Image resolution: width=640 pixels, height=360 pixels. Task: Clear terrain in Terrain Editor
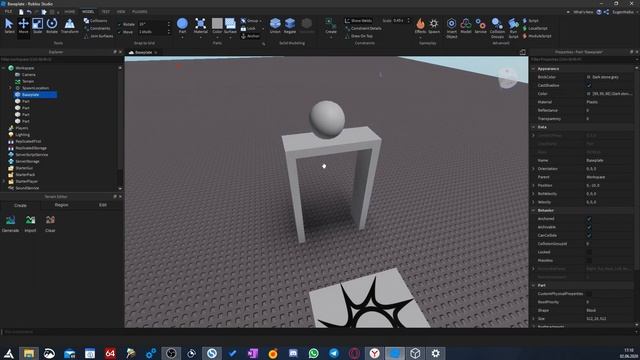coord(50,223)
